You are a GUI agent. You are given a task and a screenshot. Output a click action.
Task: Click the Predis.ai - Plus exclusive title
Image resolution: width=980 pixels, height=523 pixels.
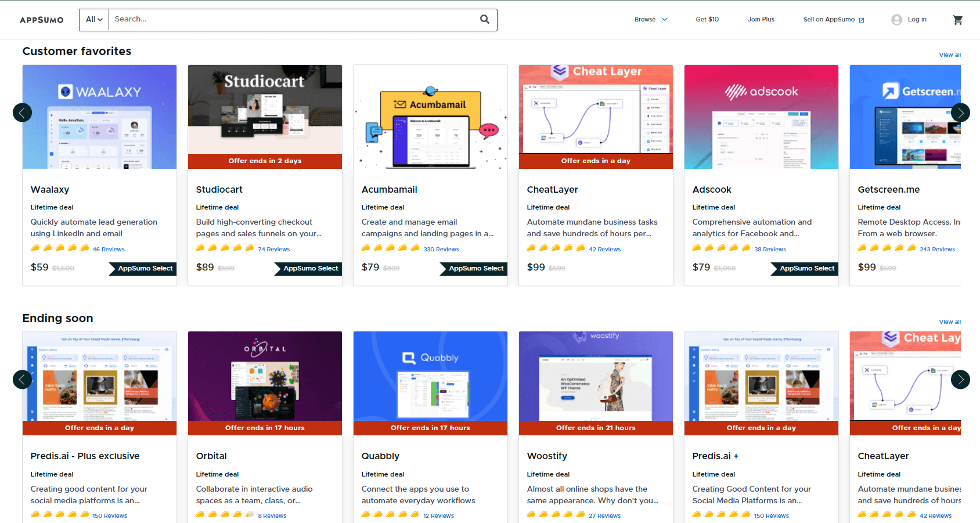[x=85, y=456]
